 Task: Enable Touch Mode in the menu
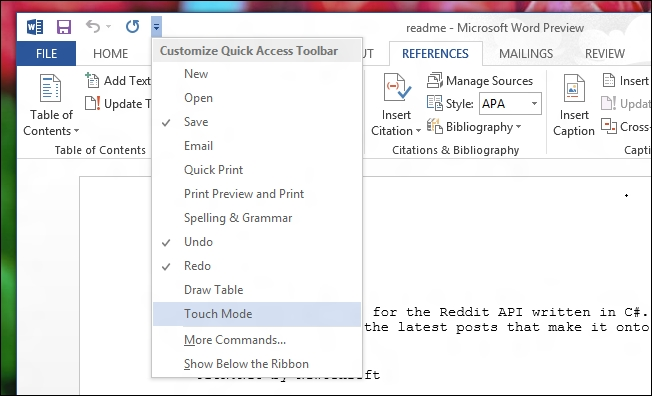tap(257, 314)
